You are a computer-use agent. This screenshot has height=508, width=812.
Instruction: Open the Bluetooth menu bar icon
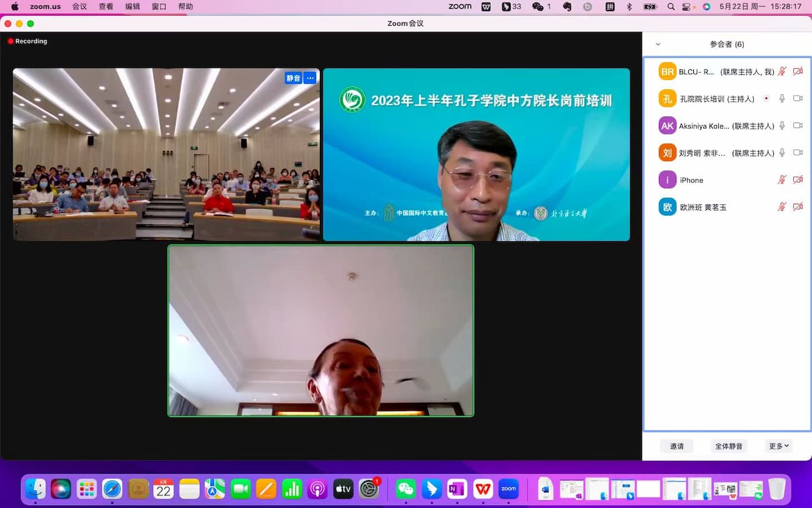pyautogui.click(x=630, y=7)
